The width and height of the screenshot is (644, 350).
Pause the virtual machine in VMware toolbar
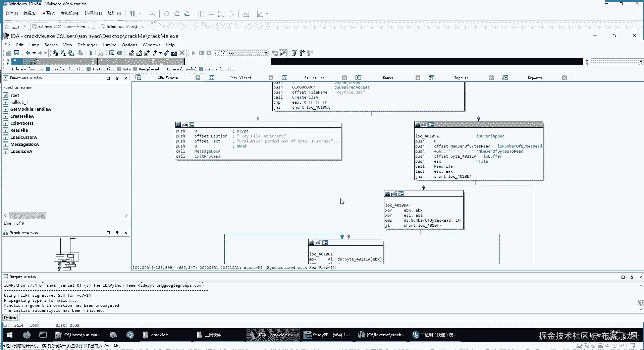tap(132, 14)
